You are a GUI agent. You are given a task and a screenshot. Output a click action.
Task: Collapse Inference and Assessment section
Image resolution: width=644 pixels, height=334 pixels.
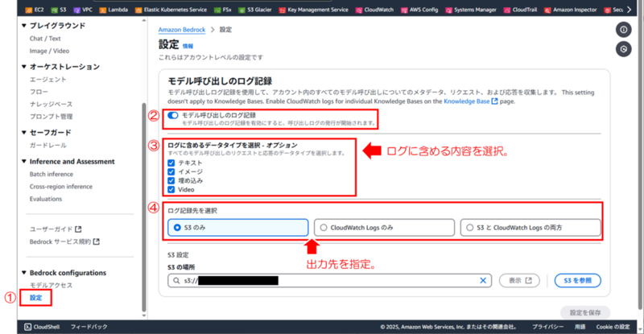click(24, 162)
